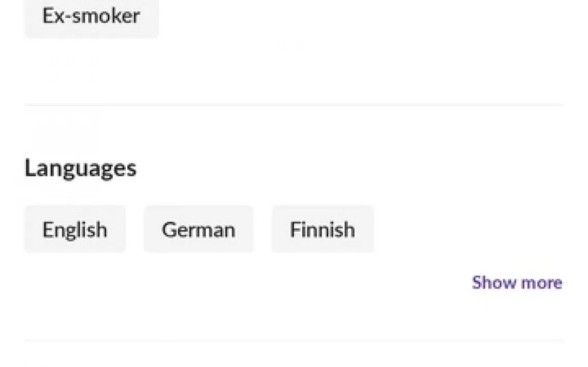Toggle the Finnish tag under Languages

click(322, 229)
